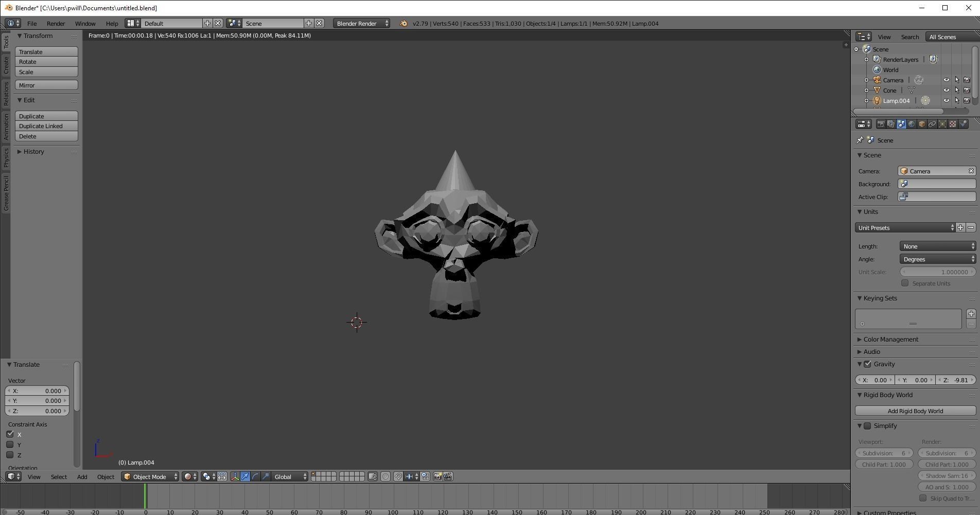Click the Delete button
Image resolution: width=980 pixels, height=515 pixels.
tap(46, 136)
